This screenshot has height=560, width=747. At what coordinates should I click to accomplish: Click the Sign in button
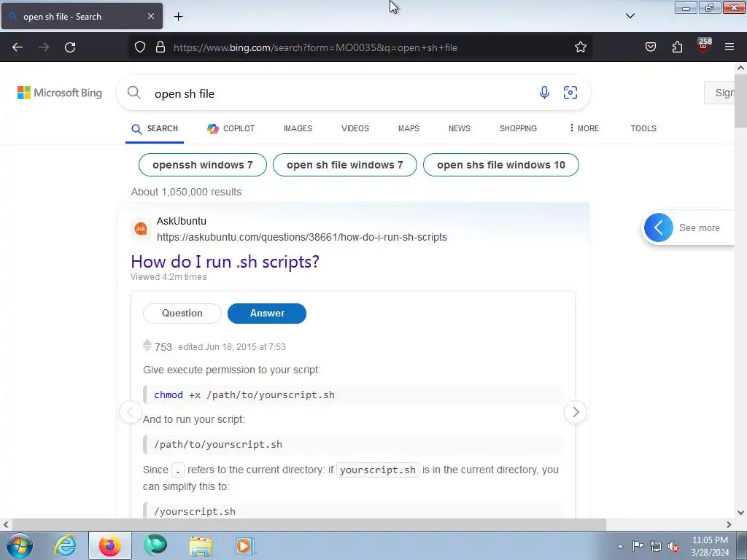[719, 93]
